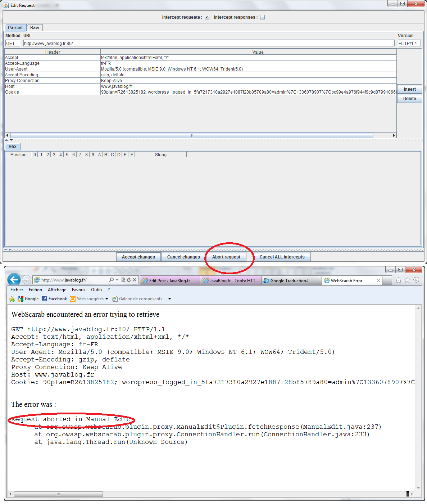Collapse the split pane arrows above Hex tab
Viewport: 427px width, 504px height.
(9, 140)
